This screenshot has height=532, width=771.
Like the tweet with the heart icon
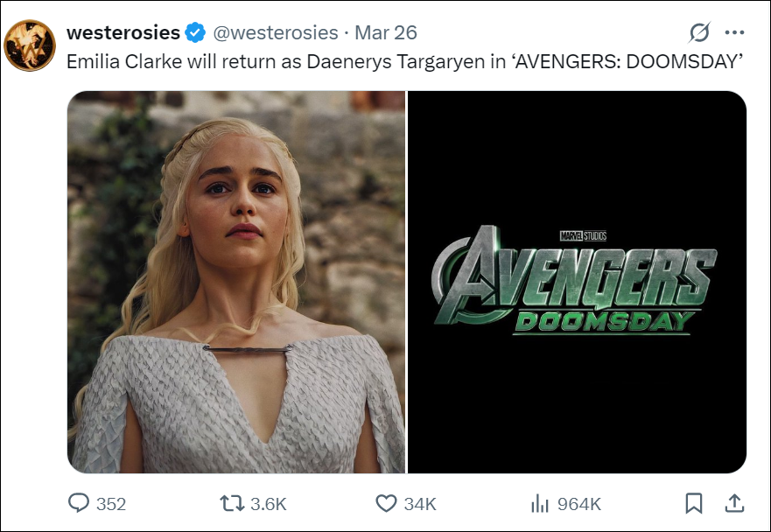click(386, 502)
